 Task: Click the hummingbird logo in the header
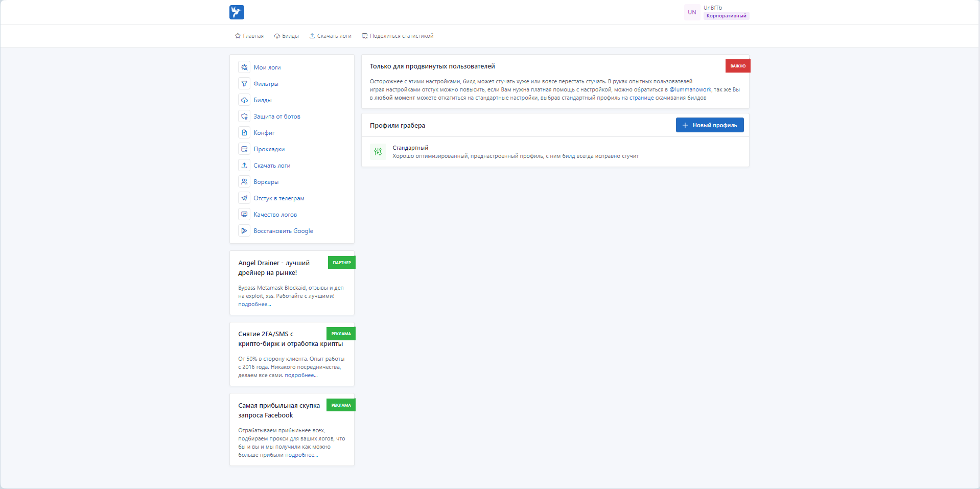pyautogui.click(x=237, y=12)
